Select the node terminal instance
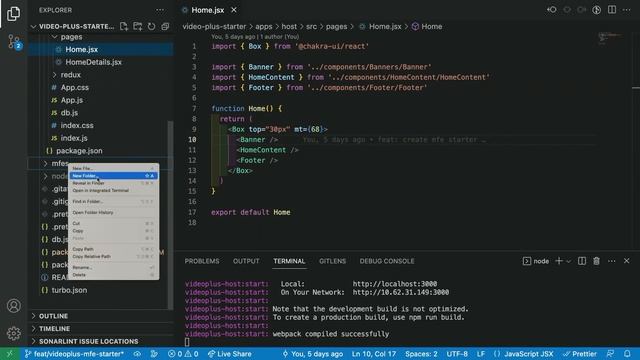Screen dimensions: 640x360 tap(536, 261)
